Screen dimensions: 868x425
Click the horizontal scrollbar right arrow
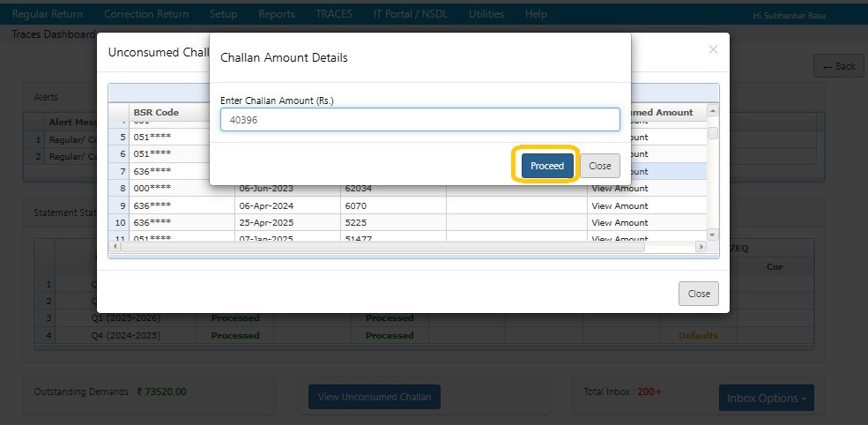(x=701, y=248)
